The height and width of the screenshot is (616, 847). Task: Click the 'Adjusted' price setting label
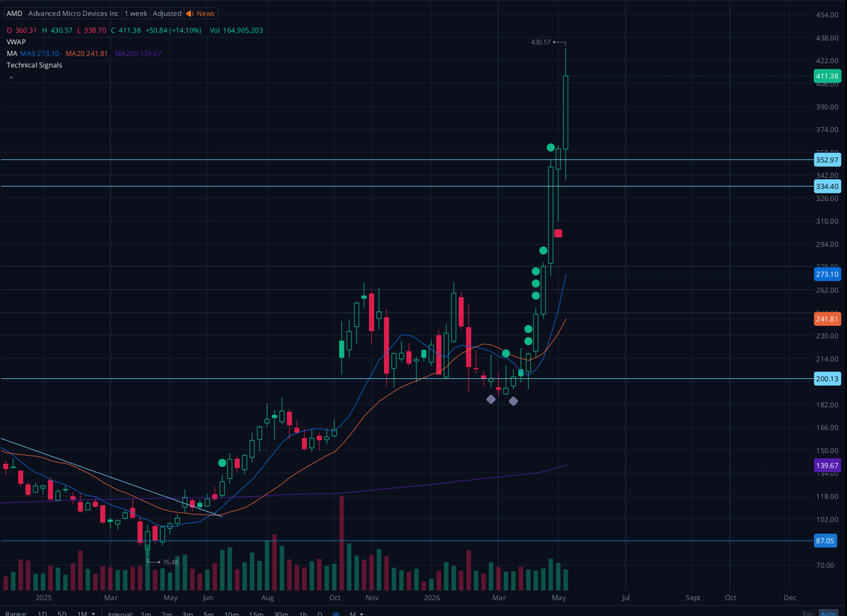[x=167, y=13]
